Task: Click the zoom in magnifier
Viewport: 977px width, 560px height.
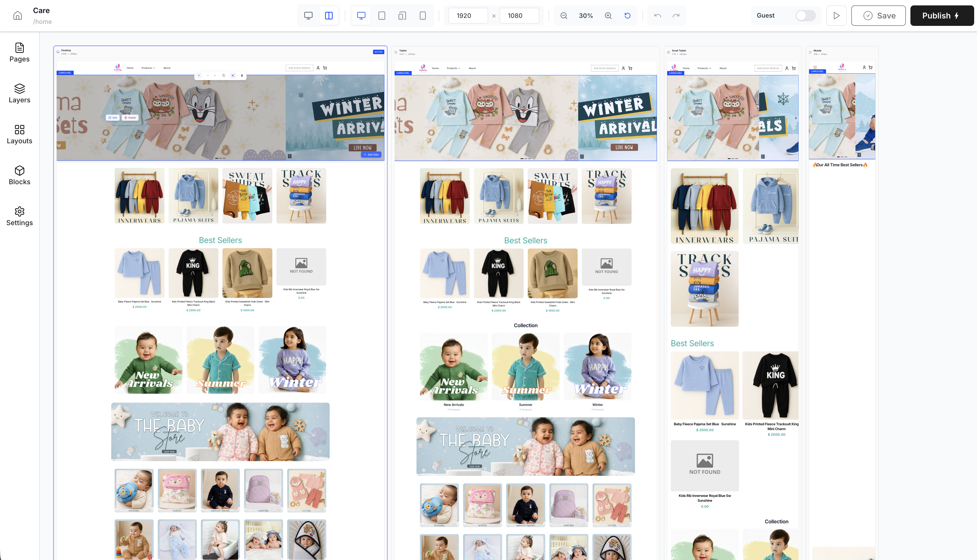Action: (608, 15)
